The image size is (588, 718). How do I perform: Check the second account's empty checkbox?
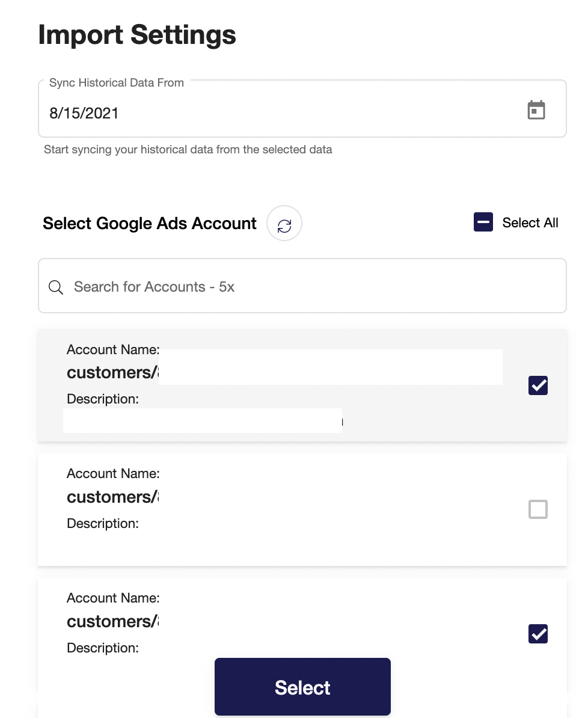pyautogui.click(x=537, y=510)
